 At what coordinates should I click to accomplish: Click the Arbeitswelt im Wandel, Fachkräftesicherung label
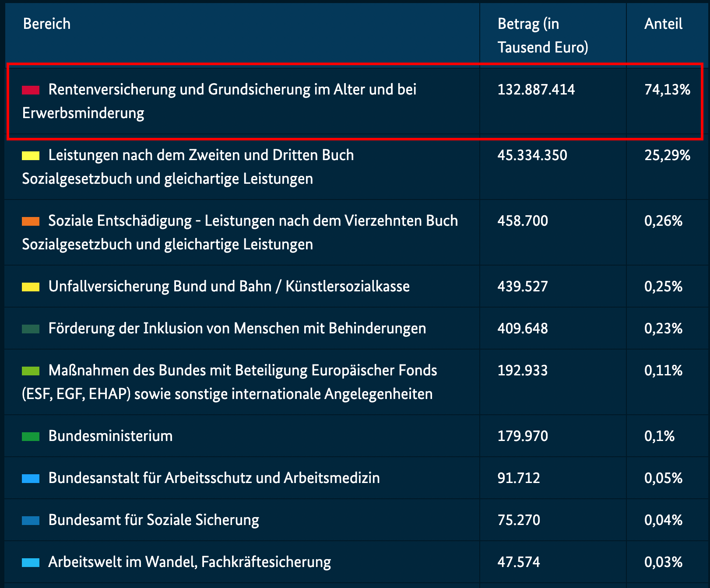pos(190,562)
